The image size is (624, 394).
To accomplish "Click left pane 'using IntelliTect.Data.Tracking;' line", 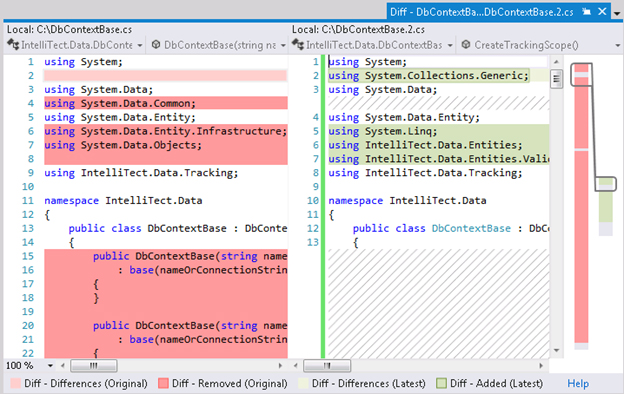I will 141,173.
